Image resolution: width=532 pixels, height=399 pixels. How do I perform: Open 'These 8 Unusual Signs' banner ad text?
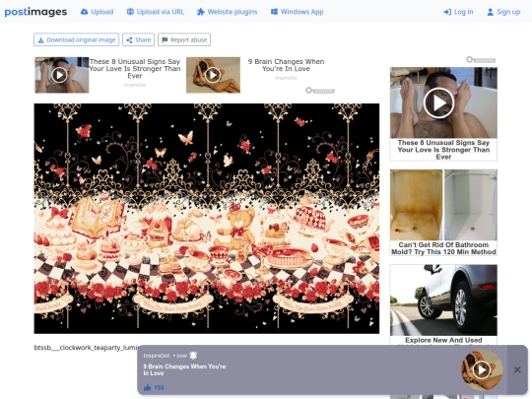(135, 69)
